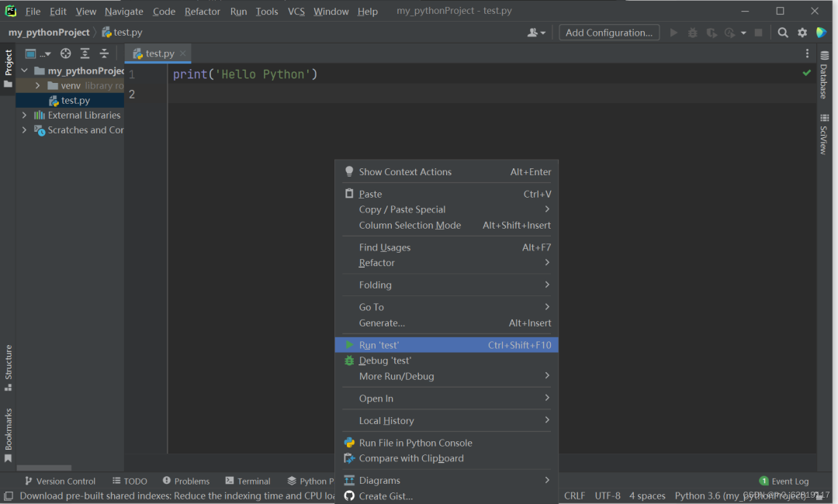Click the Add Configuration button
This screenshot has width=838, height=504.
point(609,33)
